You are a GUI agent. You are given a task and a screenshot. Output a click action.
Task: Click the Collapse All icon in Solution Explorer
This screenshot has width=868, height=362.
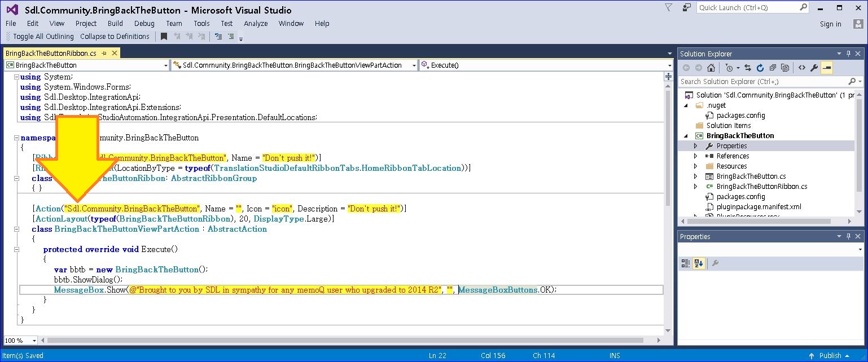[772, 68]
